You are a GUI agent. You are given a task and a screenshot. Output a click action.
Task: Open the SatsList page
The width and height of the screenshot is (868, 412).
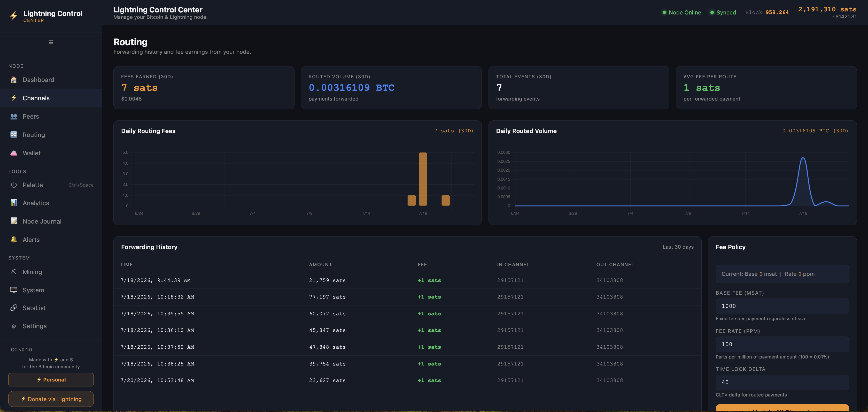click(x=51, y=308)
